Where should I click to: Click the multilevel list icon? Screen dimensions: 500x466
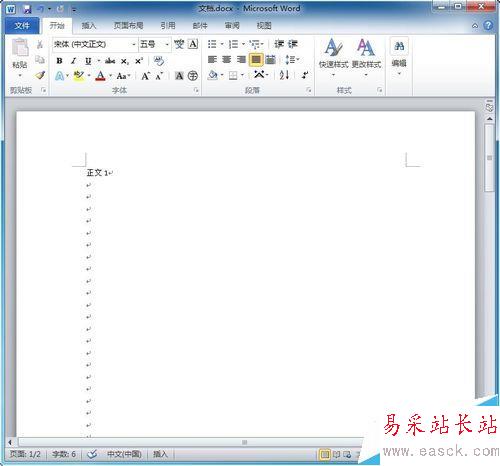point(255,44)
